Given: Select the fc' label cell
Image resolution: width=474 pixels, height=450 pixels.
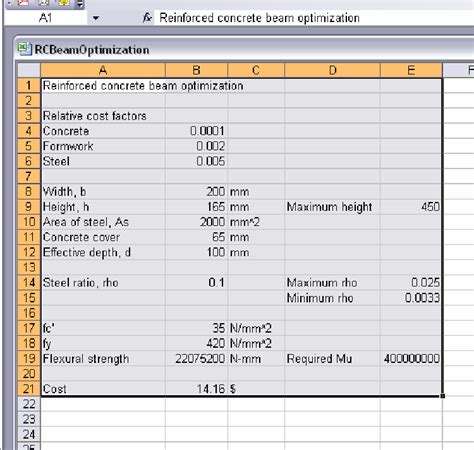Looking at the screenshot, I should (x=103, y=328).
